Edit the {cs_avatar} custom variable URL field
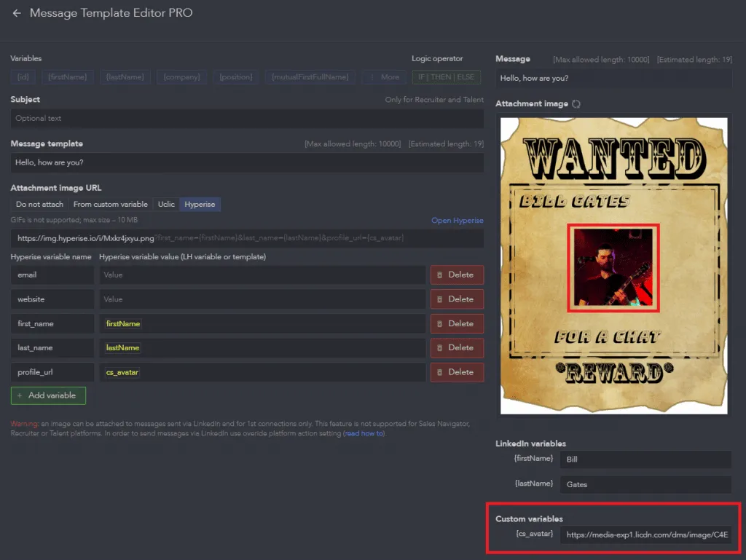This screenshot has width=746, height=560. (645, 535)
